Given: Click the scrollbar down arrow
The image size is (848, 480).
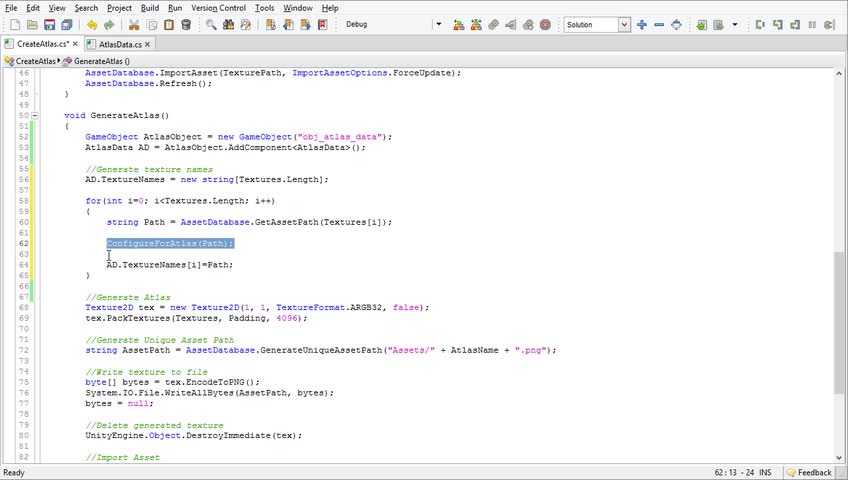Looking at the screenshot, I should [x=839, y=457].
